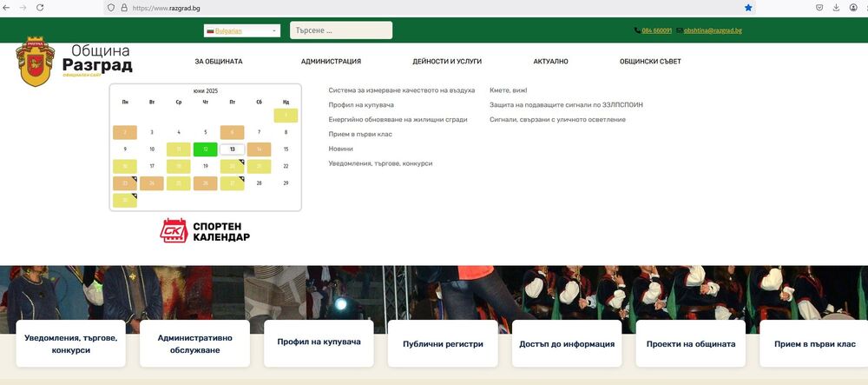Viewport: 868px width, 385px height.
Task: Open the Bulgarian language dropdown
Action: coord(242,30)
